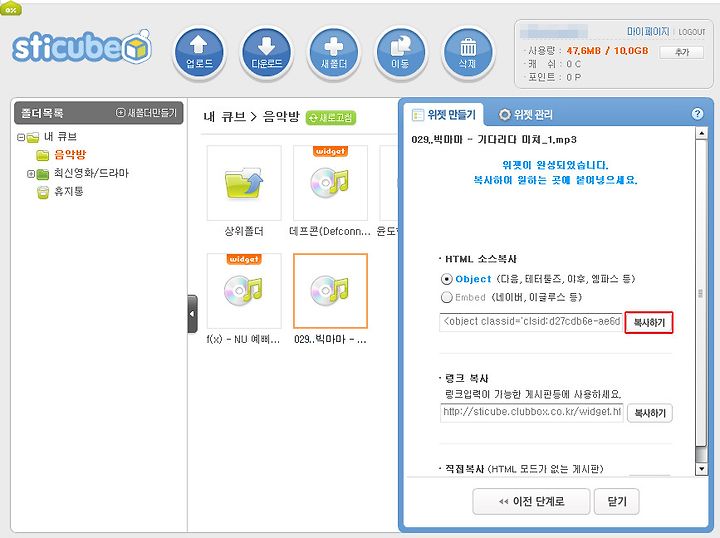The image size is (720, 538).
Task: Click the 이동 move icon button
Action: coord(400,52)
